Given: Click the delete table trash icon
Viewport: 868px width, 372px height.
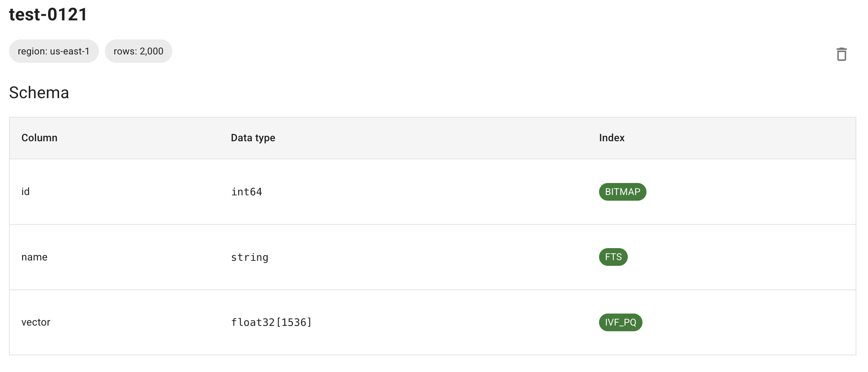Looking at the screenshot, I should (841, 54).
